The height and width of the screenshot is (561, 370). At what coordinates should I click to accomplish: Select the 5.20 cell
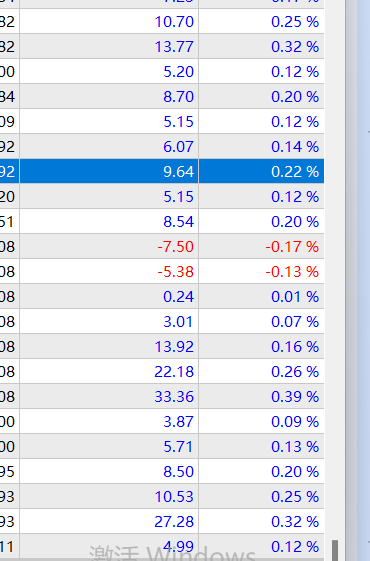(178, 72)
